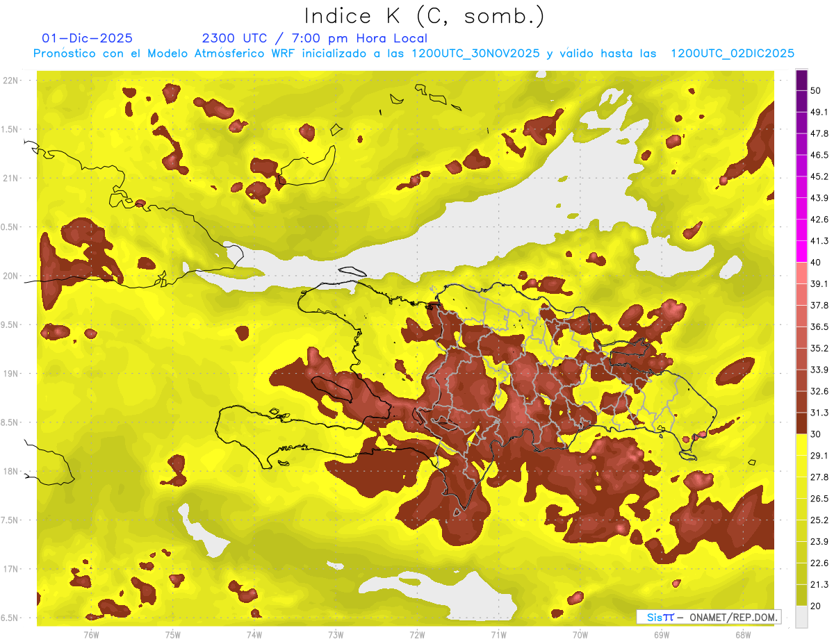Click the '21N' latitude label
The image size is (834, 644).
pyautogui.click(x=10, y=178)
